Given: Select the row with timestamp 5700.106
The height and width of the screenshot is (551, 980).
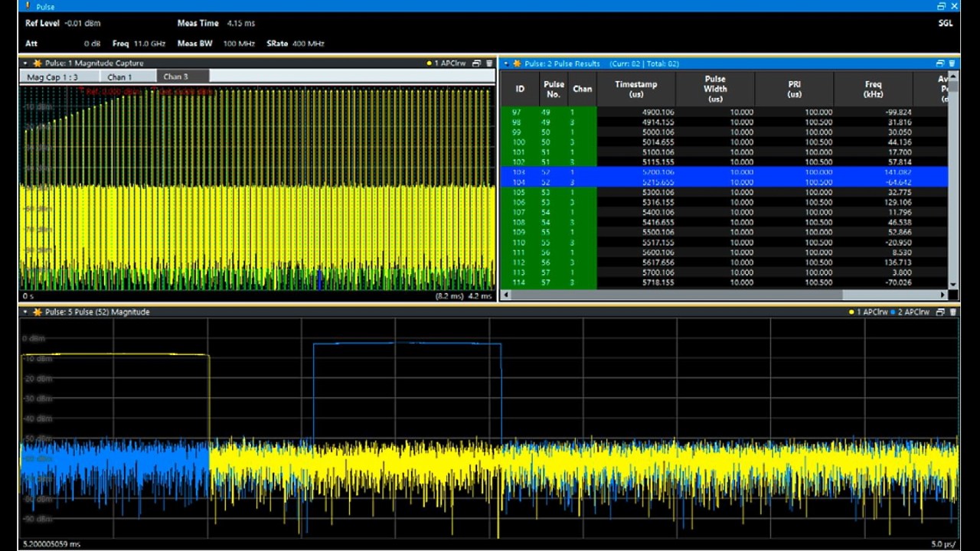Looking at the screenshot, I should 724,272.
